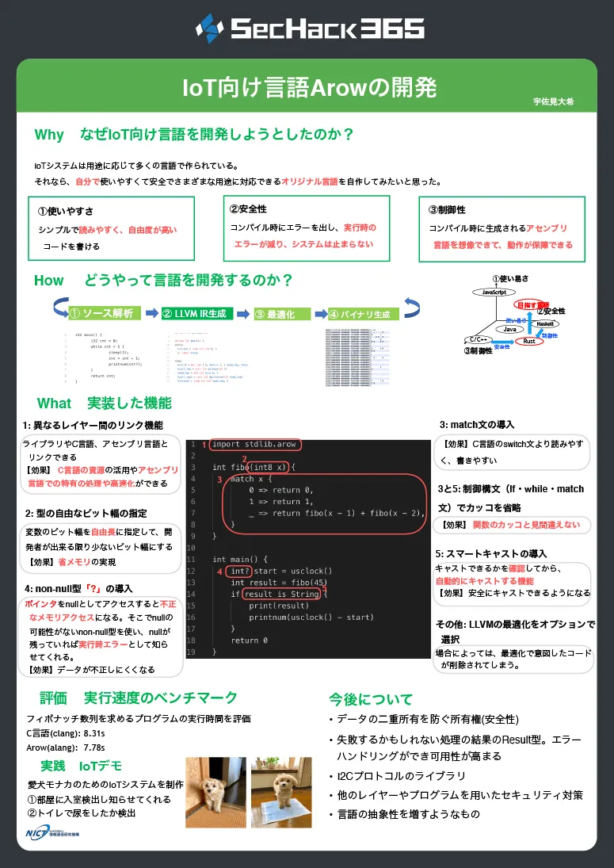Click the blue SecHack365 diamond logo icon
The height and width of the screenshot is (868, 614).
click(x=210, y=29)
